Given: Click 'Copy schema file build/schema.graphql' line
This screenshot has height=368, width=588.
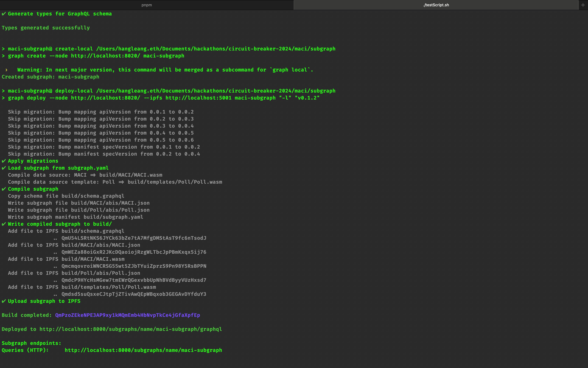Looking at the screenshot, I should pyautogui.click(x=66, y=196).
